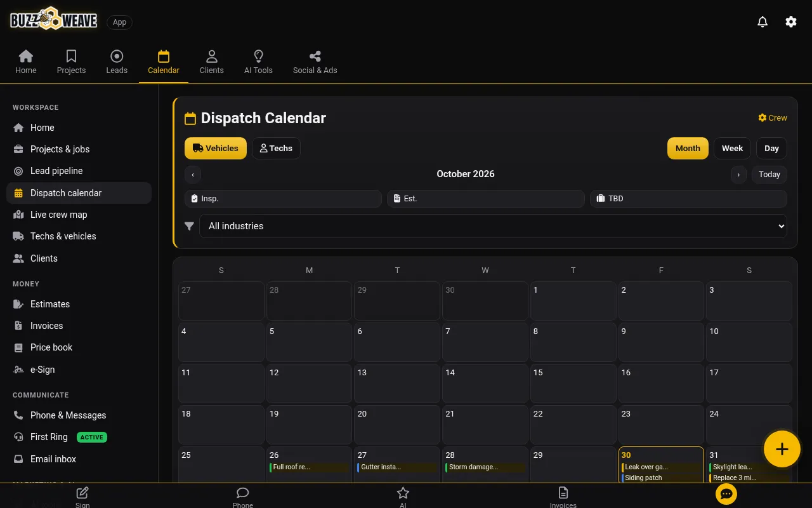Open the chat bubble button
The width and height of the screenshot is (812, 508).
point(726,494)
